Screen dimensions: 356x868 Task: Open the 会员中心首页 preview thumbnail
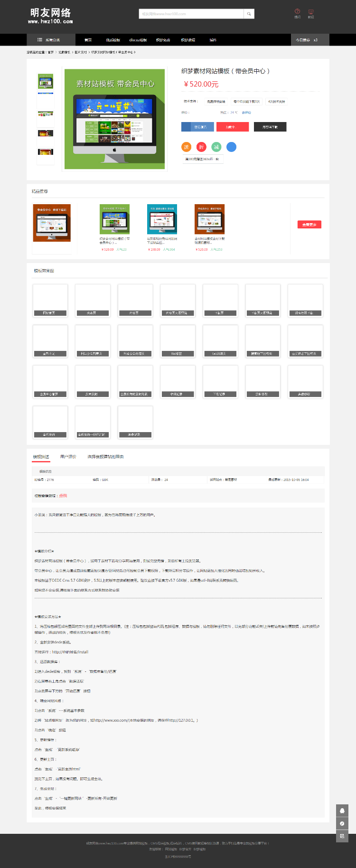(x=50, y=381)
